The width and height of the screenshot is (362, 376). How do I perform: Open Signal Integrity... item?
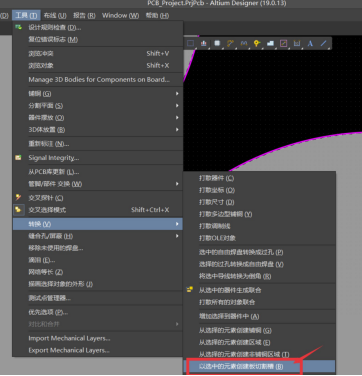tap(98, 158)
